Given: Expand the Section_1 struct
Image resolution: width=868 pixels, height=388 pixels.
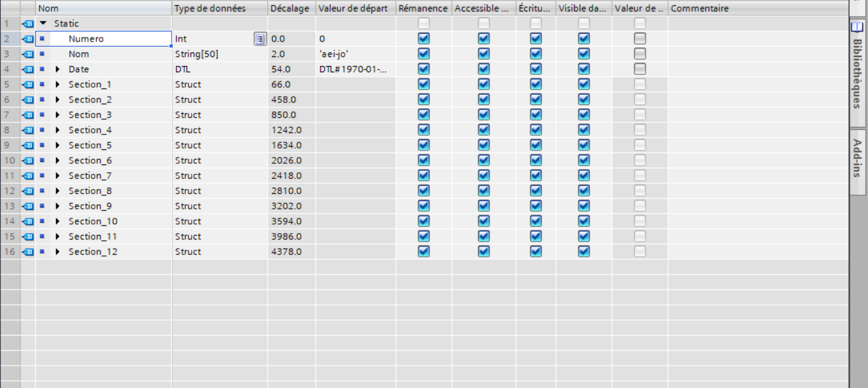Looking at the screenshot, I should (58, 85).
